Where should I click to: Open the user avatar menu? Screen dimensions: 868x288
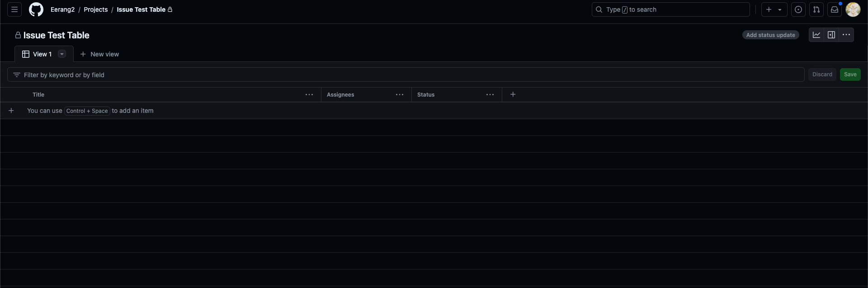pyautogui.click(x=853, y=9)
